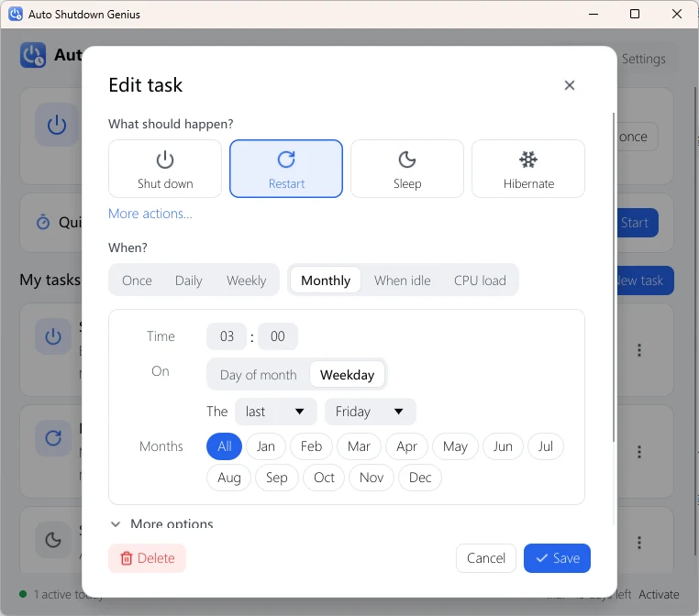699x616 pixels.
Task: Toggle the Jul month chip
Action: (545, 446)
